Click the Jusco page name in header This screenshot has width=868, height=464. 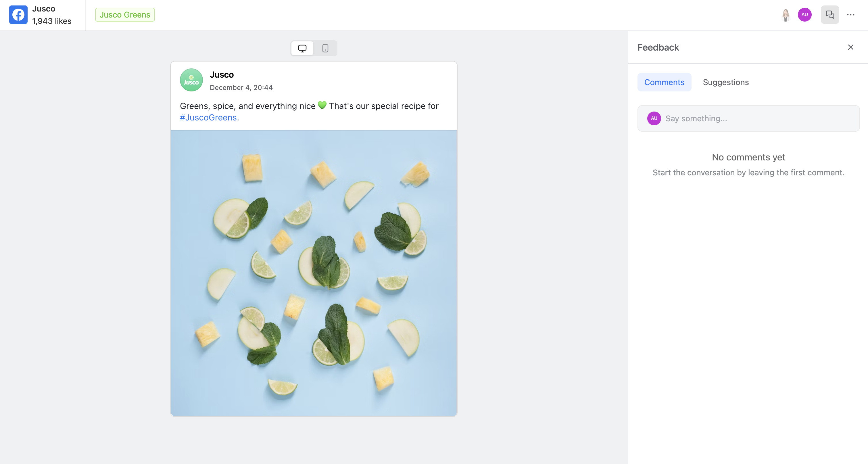43,9
